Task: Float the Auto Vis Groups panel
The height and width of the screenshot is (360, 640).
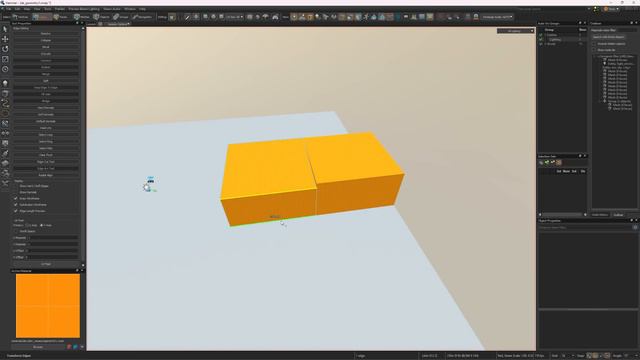Action: (x=580, y=23)
